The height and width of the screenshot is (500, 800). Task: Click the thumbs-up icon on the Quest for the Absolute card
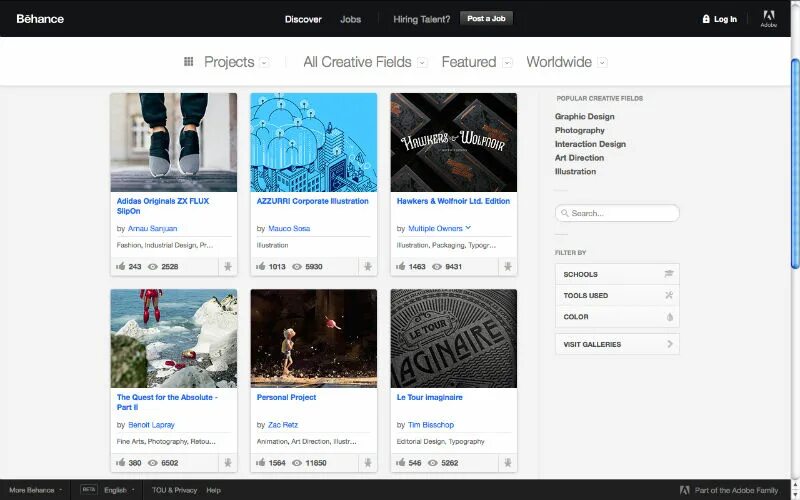(x=120, y=462)
